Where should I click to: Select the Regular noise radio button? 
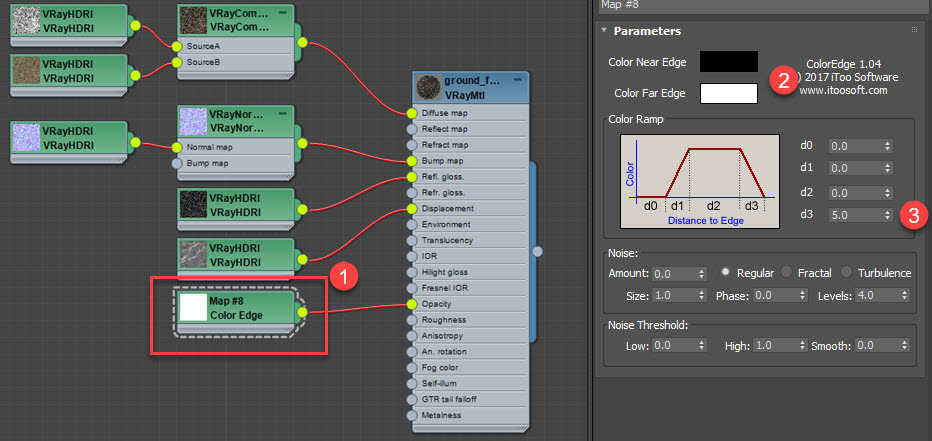click(x=726, y=272)
